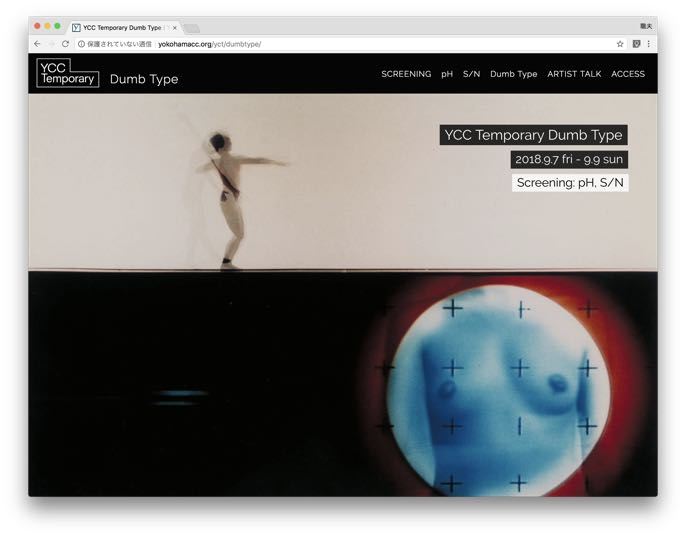Open the SCREENING nav item
686x537 pixels.
[x=406, y=74]
